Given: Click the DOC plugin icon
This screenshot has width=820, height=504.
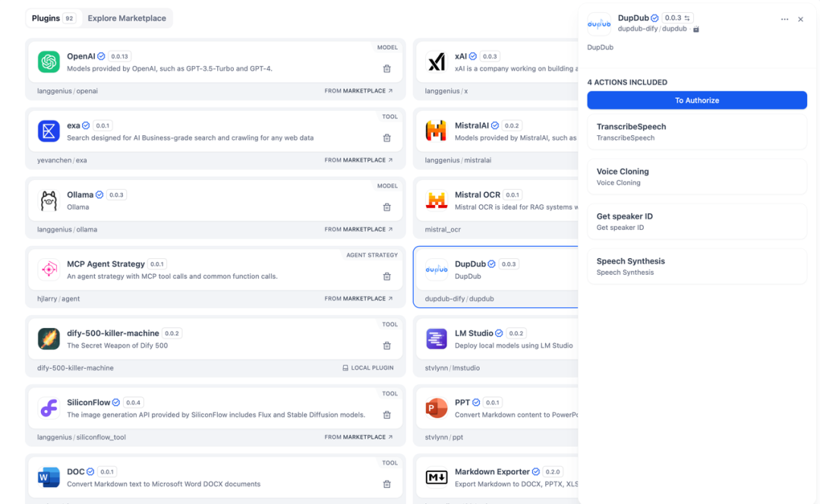Looking at the screenshot, I should point(49,476).
